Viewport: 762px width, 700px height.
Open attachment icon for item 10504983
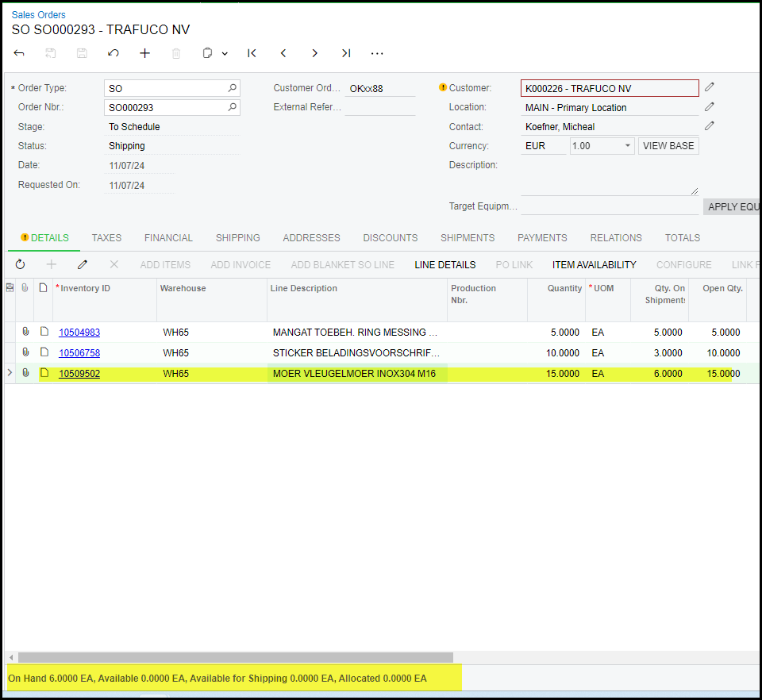25,333
